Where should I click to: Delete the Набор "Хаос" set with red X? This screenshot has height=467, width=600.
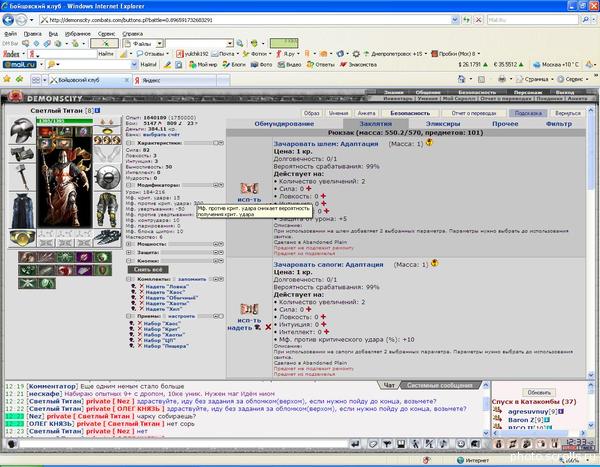point(140,323)
